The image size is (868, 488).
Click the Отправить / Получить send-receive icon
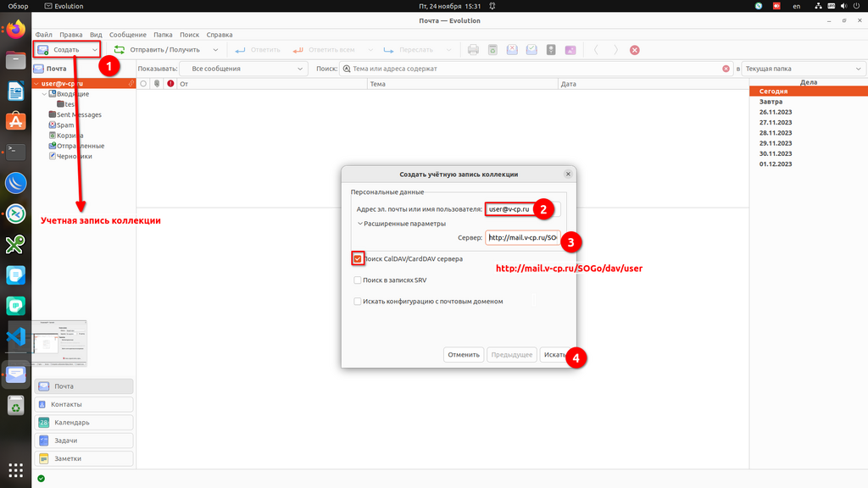(x=120, y=50)
